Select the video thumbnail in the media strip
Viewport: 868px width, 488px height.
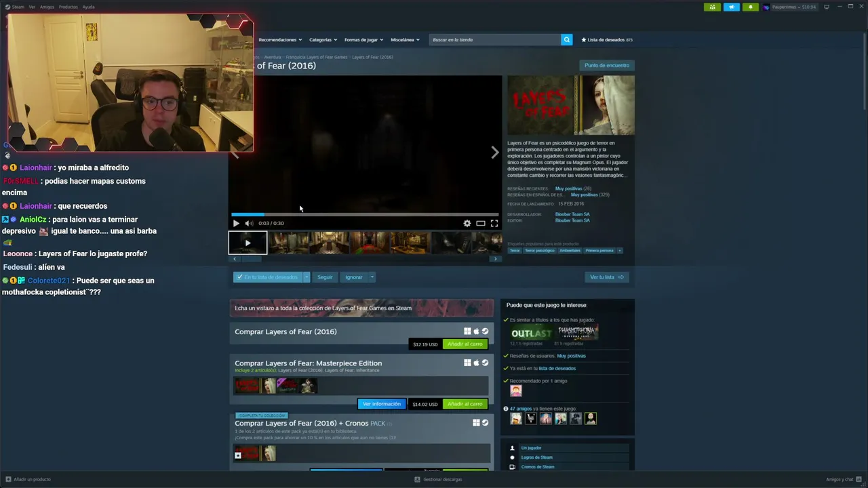pos(248,243)
